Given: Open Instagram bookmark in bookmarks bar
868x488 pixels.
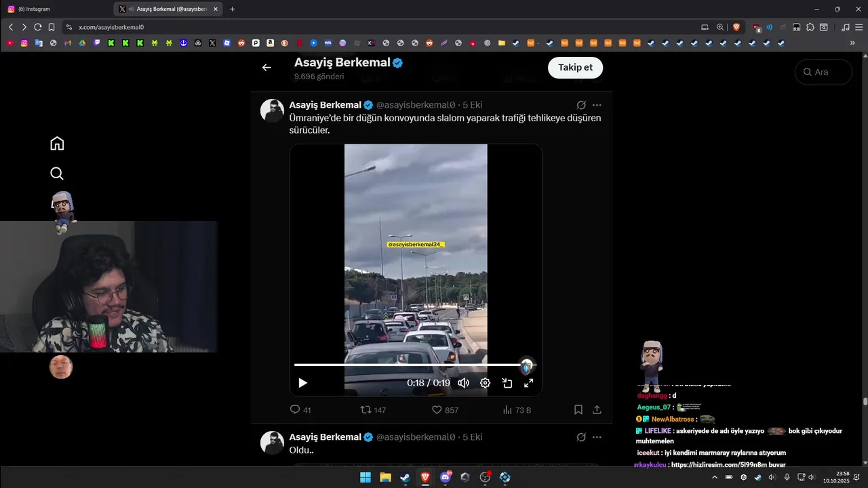Looking at the screenshot, I should (x=24, y=43).
